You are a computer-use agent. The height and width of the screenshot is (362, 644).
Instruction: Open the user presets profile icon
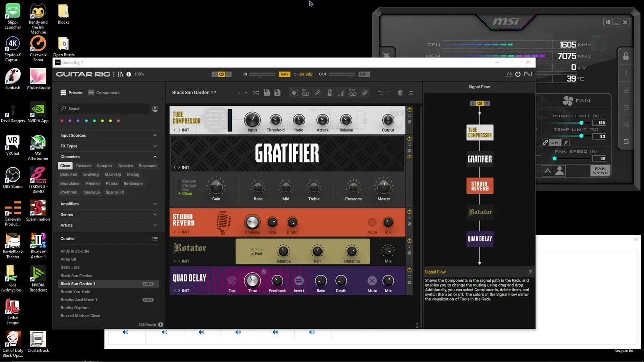(x=155, y=109)
